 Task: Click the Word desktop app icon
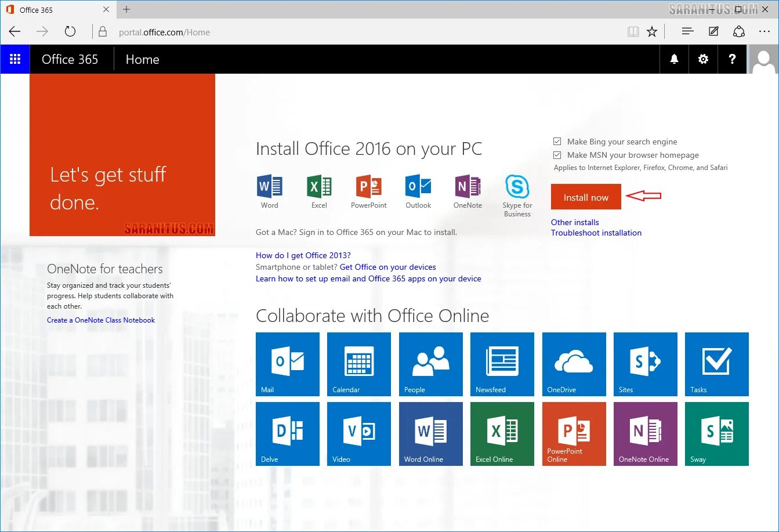(269, 187)
